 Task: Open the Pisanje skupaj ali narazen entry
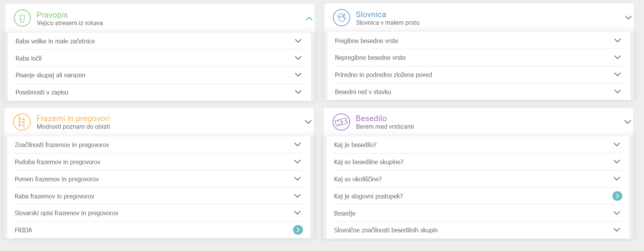[51, 75]
